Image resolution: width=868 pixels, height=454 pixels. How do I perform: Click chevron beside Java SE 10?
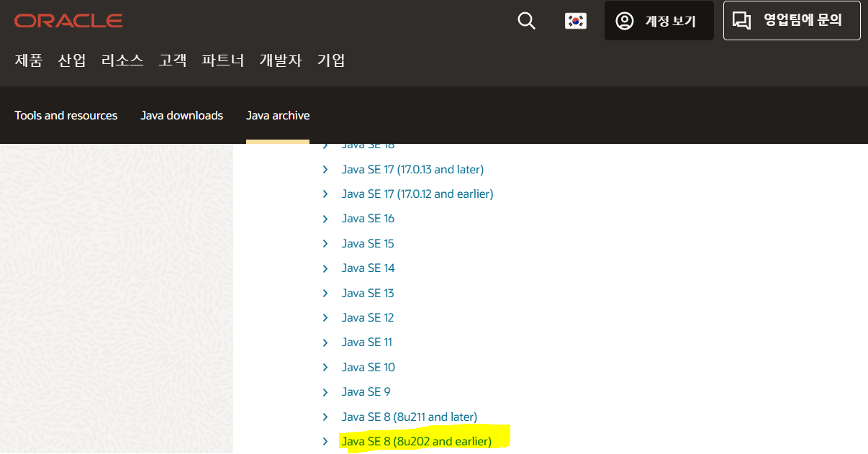[325, 367]
